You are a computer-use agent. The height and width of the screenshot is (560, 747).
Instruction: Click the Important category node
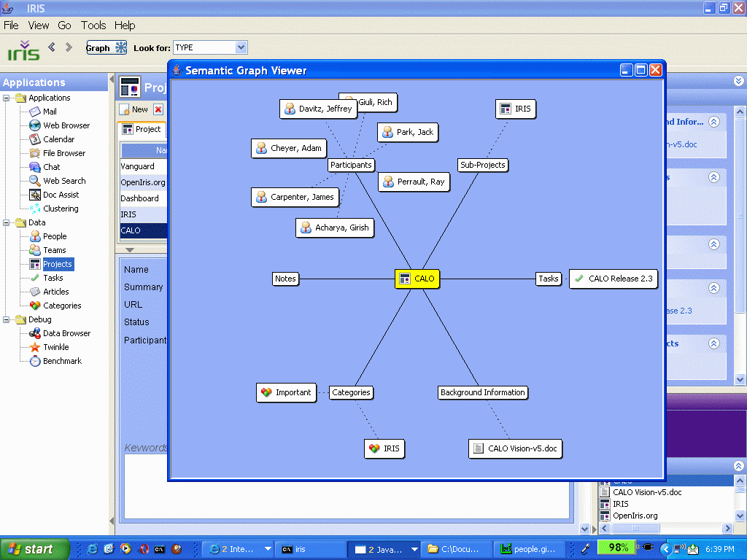[286, 392]
